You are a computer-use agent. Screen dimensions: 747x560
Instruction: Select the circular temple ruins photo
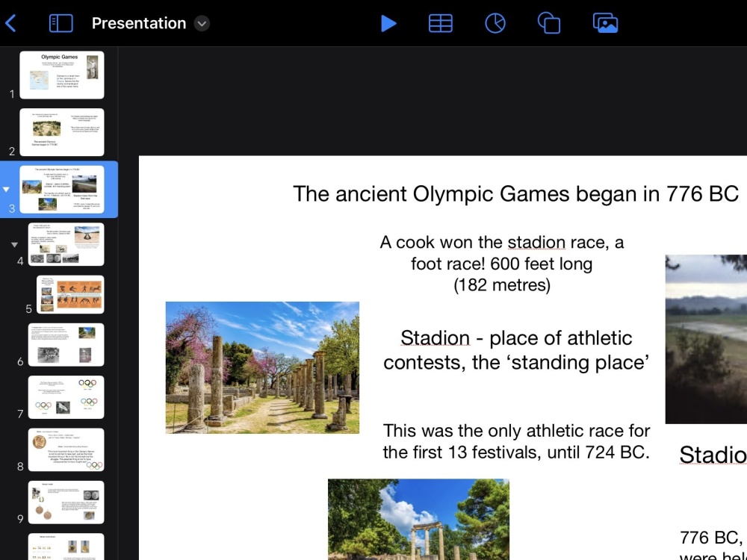tap(418, 520)
